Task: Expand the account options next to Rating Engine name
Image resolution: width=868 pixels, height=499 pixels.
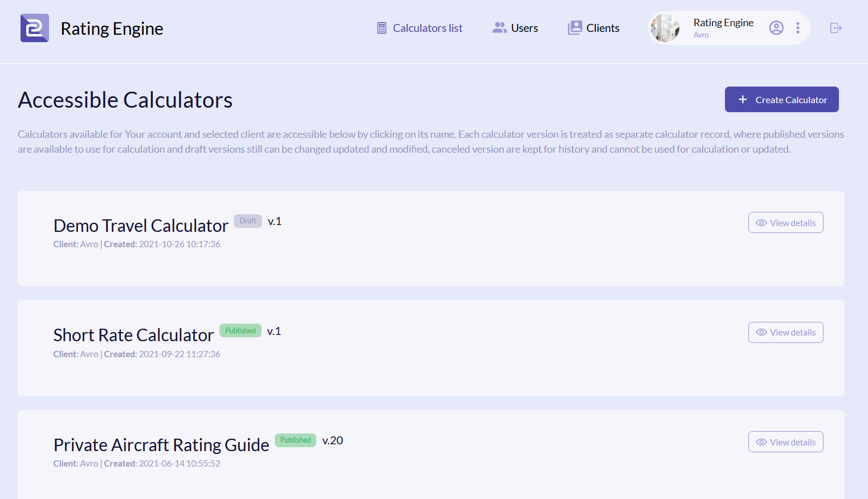Action: click(x=798, y=27)
